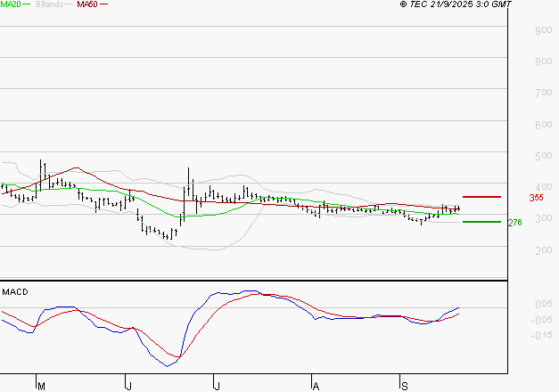Click the TEC copyright timestamp text

click(456, 4)
